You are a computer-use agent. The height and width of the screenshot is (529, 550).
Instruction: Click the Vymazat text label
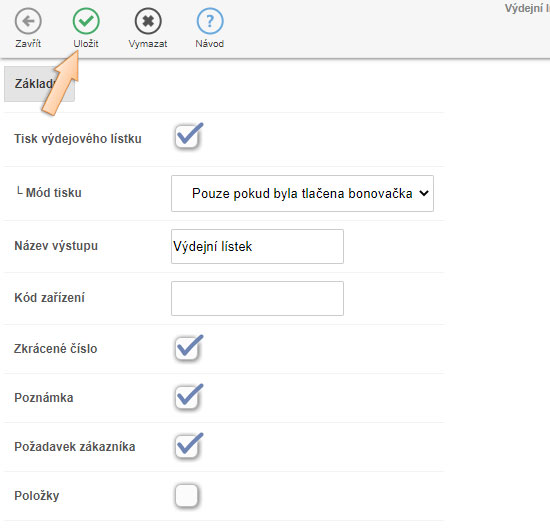[x=148, y=44]
